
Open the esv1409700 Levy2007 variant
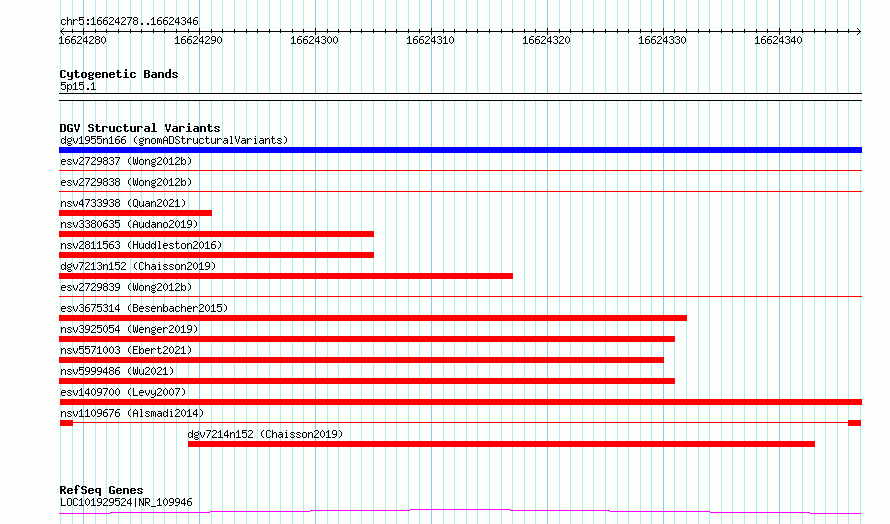click(x=123, y=392)
